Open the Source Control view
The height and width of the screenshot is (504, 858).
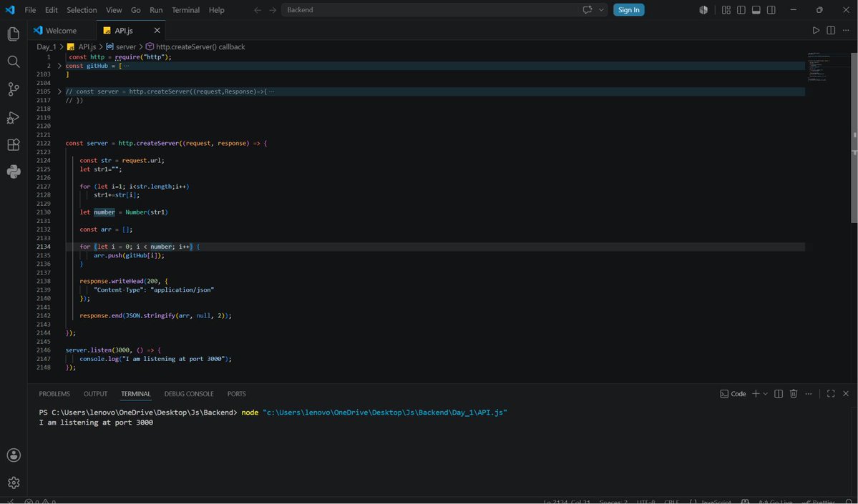14,89
